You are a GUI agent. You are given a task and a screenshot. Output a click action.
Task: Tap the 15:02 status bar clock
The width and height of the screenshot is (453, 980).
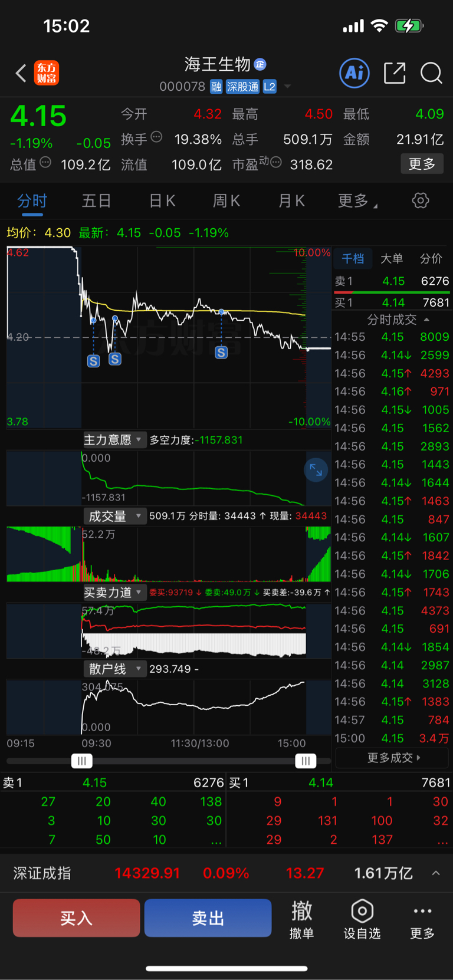tap(67, 26)
